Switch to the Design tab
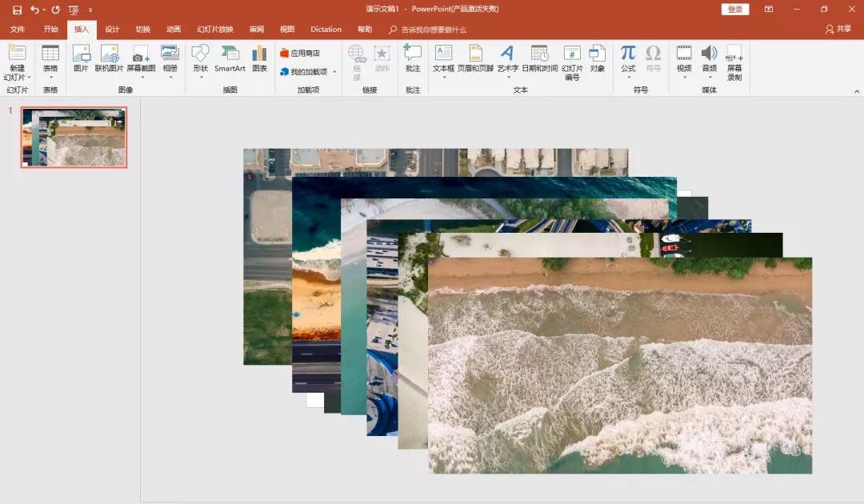This screenshot has width=864, height=504. (112, 30)
